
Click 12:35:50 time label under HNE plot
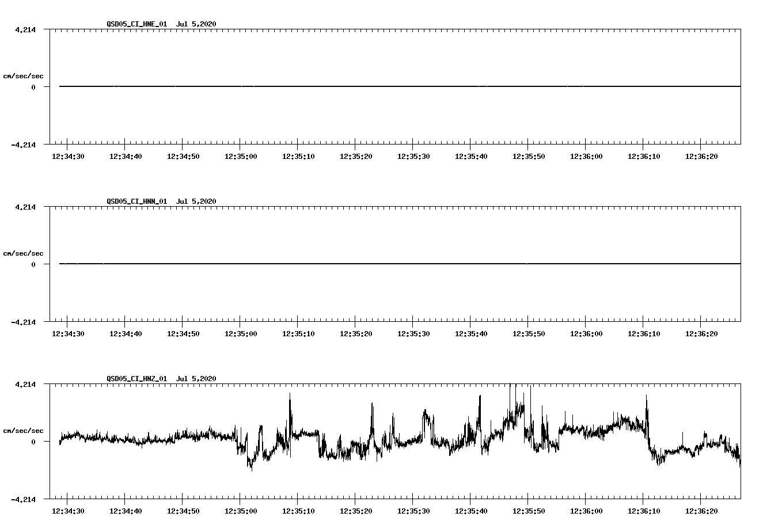click(529, 157)
